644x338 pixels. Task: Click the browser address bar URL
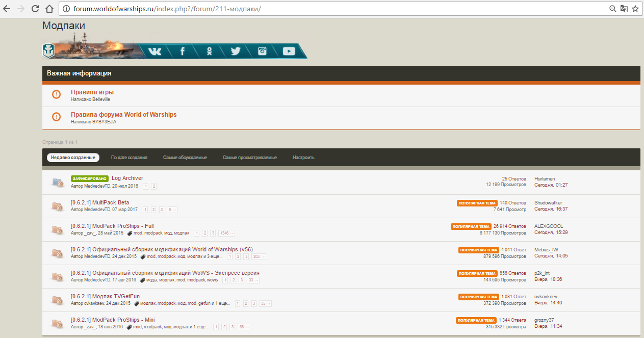pos(167,9)
